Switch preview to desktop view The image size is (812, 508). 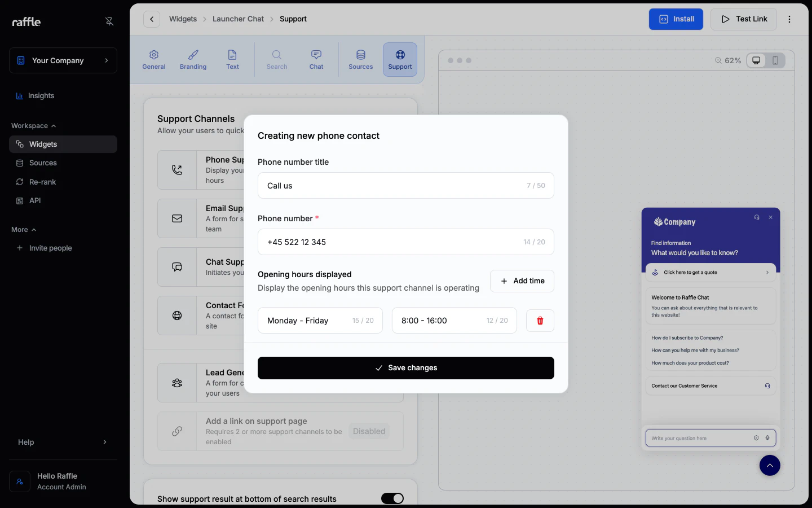click(x=756, y=60)
